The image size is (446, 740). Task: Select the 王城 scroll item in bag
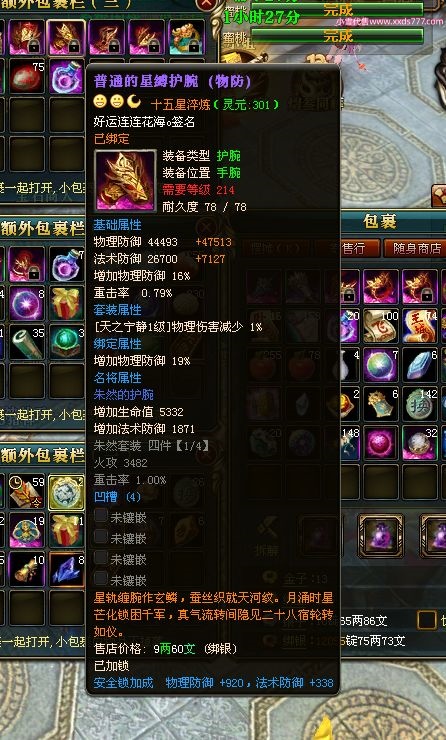tap(421, 326)
